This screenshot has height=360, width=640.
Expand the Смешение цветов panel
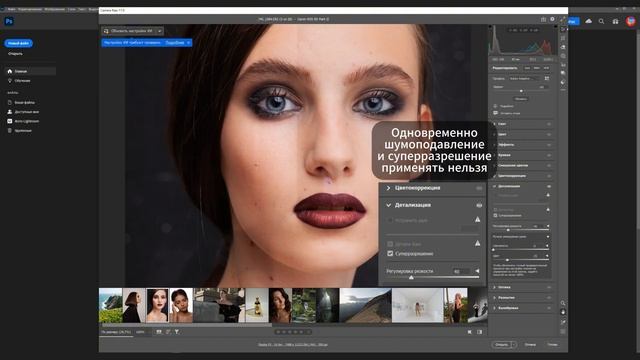pos(495,165)
